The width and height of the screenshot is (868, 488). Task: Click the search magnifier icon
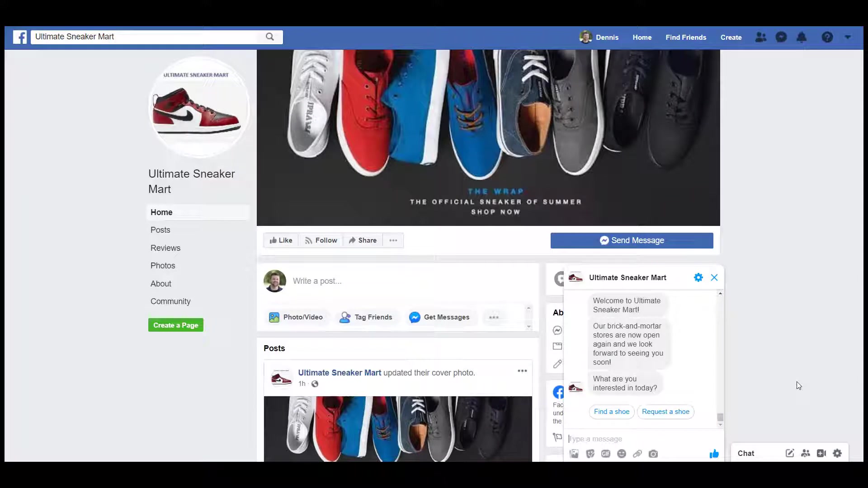tap(270, 37)
